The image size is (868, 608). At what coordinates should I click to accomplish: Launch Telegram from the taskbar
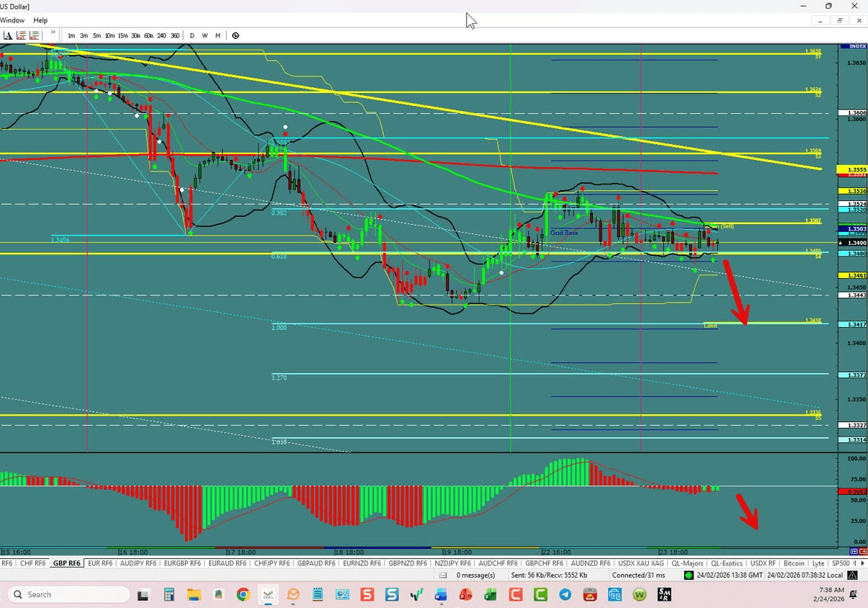pos(564,594)
